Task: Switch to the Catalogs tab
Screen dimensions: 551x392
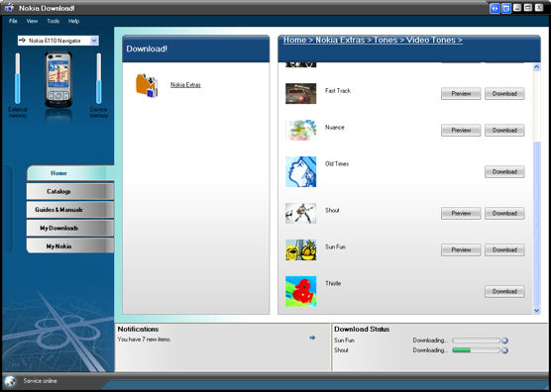Action: click(x=70, y=191)
